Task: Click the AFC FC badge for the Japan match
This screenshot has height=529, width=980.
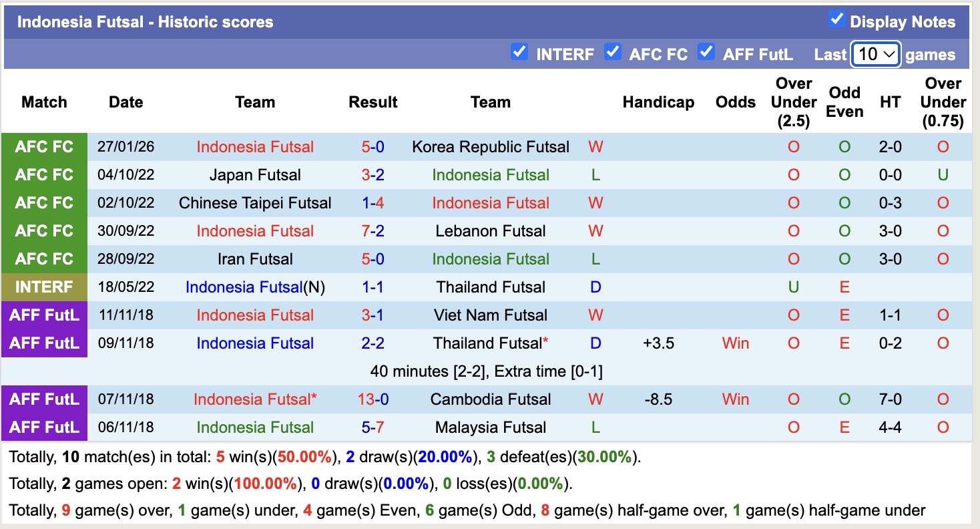Action: (44, 174)
